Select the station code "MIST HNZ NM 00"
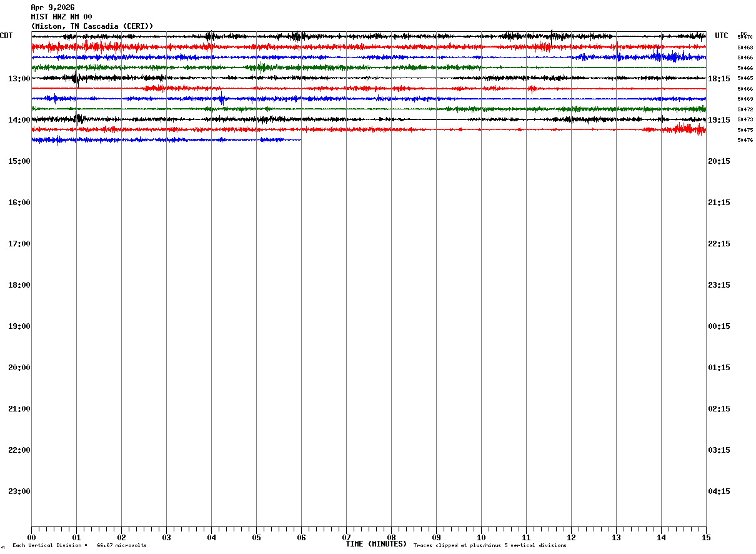Viewport: 756px width, 554px height. pyautogui.click(x=61, y=17)
